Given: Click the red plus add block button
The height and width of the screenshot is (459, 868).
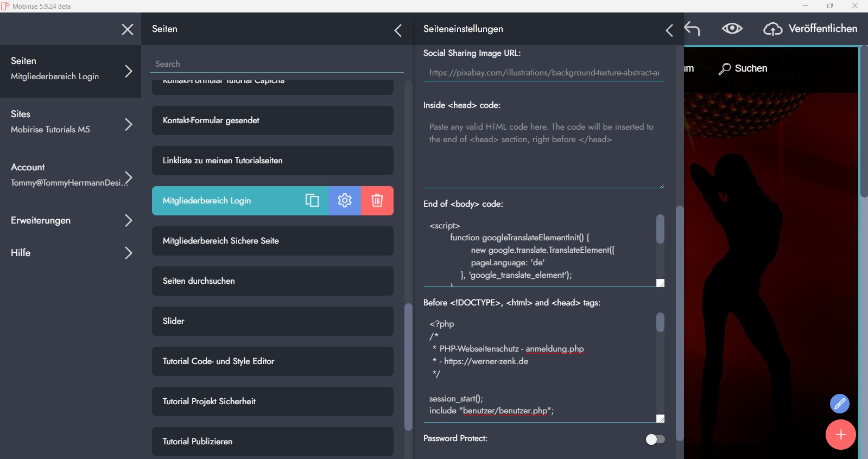Looking at the screenshot, I should [x=840, y=435].
